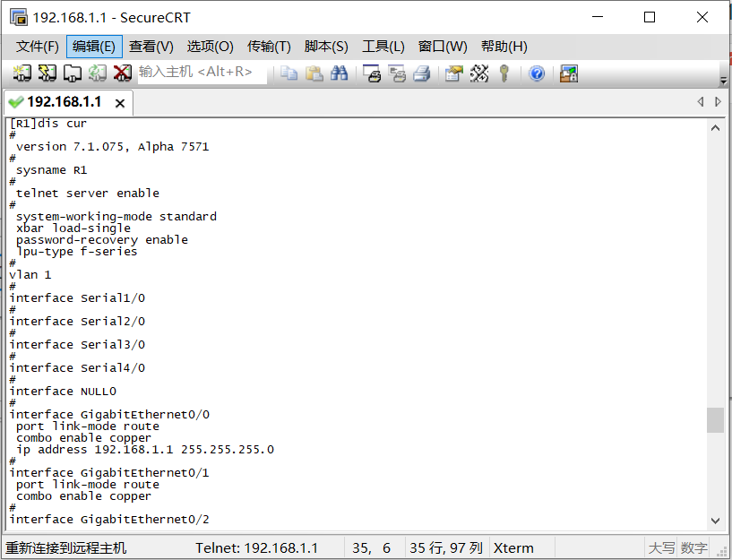The image size is (732, 560).
Task: Open Help with the question mark button
Action: point(536,73)
